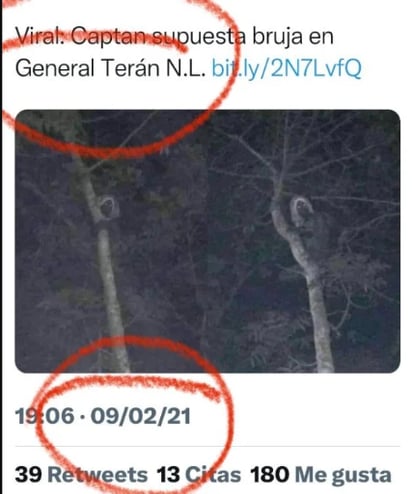Click the left tree photo half

[x=111, y=241]
